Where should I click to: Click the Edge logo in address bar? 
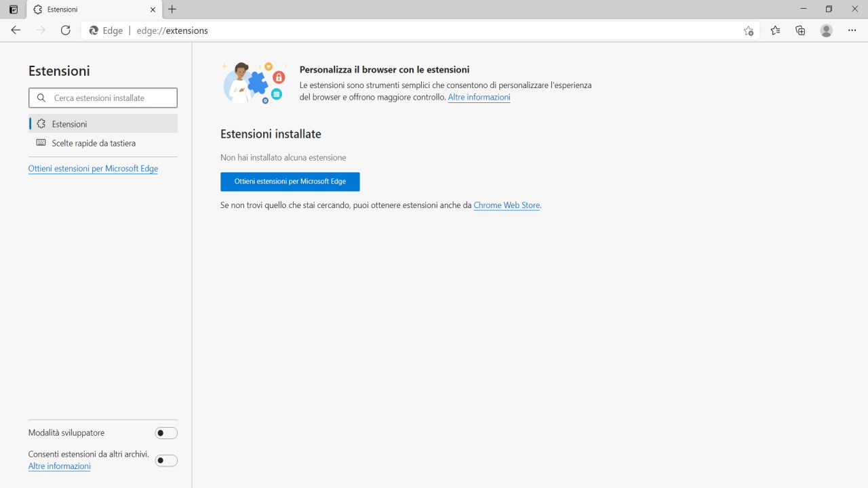94,30
